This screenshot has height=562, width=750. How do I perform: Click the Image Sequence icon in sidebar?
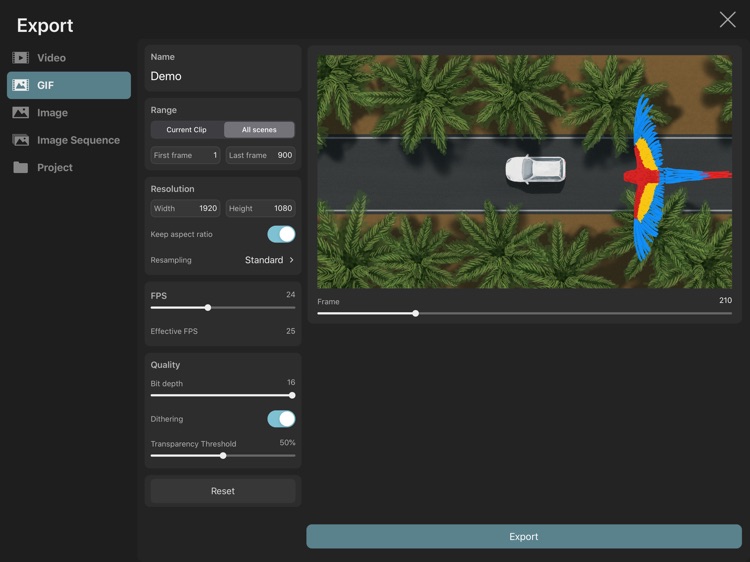(20, 140)
